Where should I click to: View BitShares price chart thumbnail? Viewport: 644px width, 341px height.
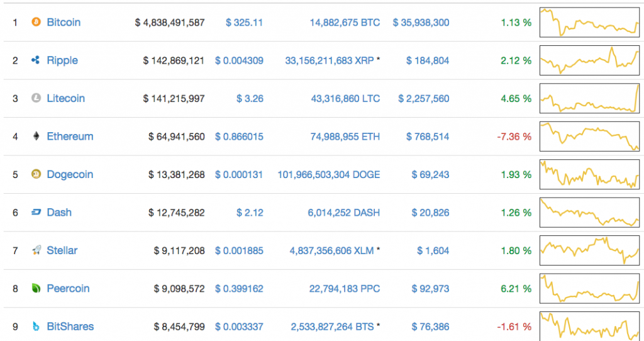coord(589,326)
